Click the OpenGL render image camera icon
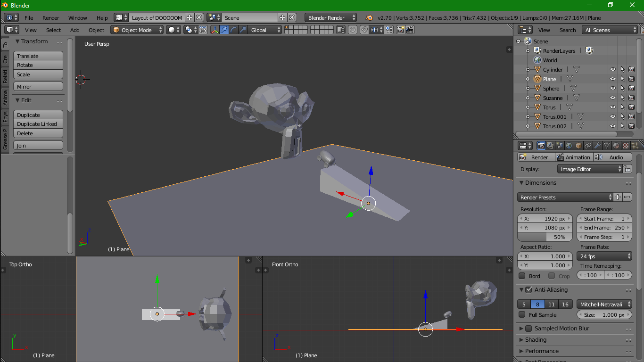 click(x=400, y=30)
